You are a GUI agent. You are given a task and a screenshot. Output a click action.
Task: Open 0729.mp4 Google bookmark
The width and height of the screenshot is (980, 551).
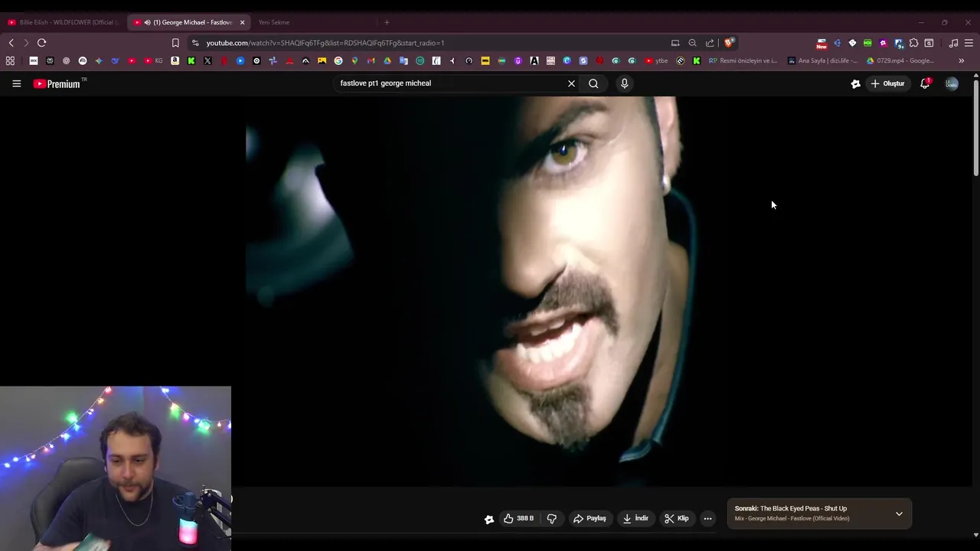(900, 60)
